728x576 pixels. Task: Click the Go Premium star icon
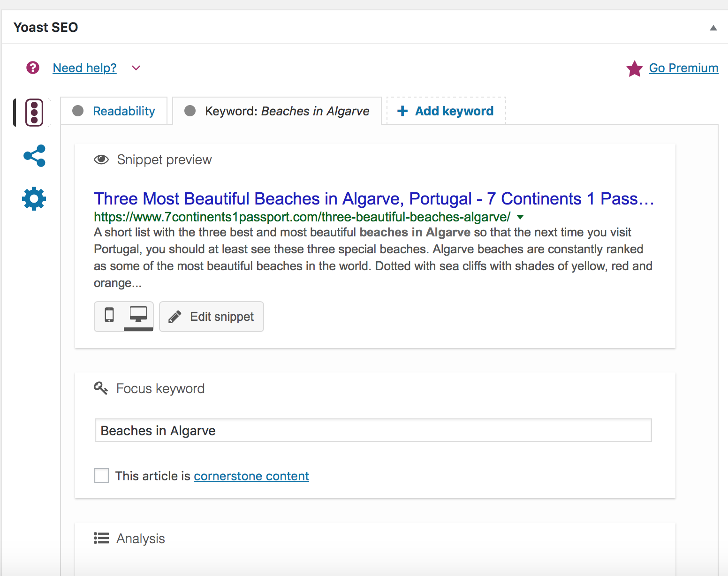pyautogui.click(x=635, y=68)
